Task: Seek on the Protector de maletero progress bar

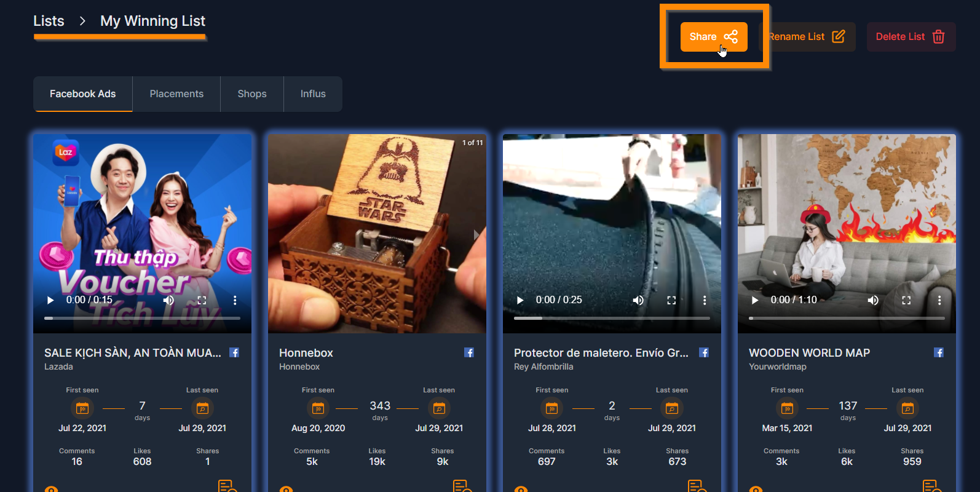Action: [612, 318]
